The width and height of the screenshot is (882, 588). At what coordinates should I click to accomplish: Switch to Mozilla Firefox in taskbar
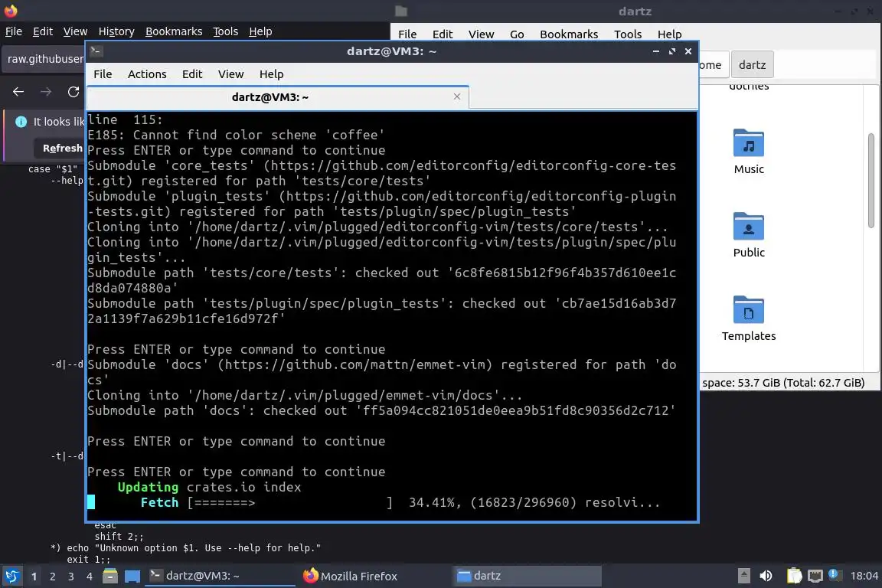[x=374, y=577]
